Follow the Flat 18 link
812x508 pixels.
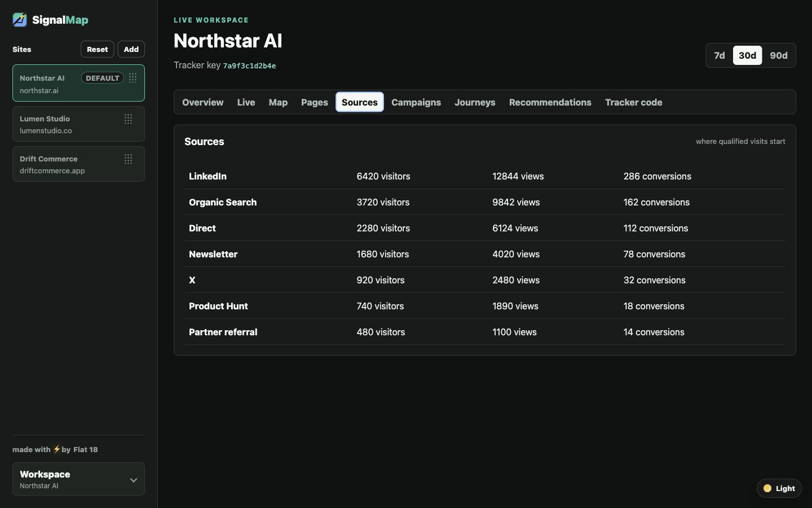tap(85, 449)
